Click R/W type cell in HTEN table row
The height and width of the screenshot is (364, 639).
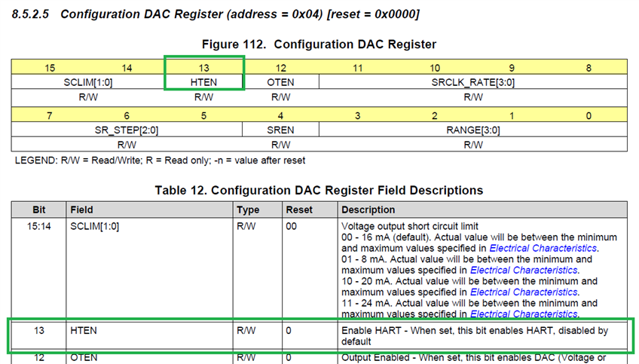[x=246, y=331]
